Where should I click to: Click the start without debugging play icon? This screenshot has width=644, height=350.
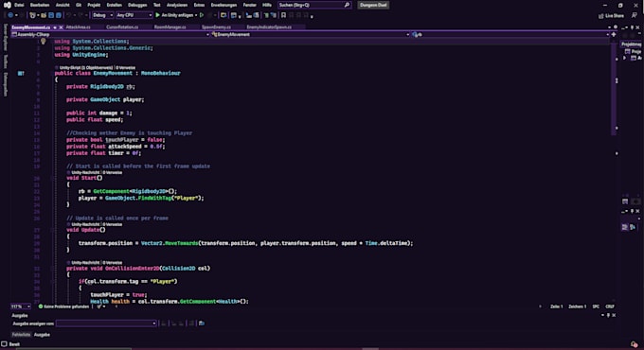click(202, 15)
